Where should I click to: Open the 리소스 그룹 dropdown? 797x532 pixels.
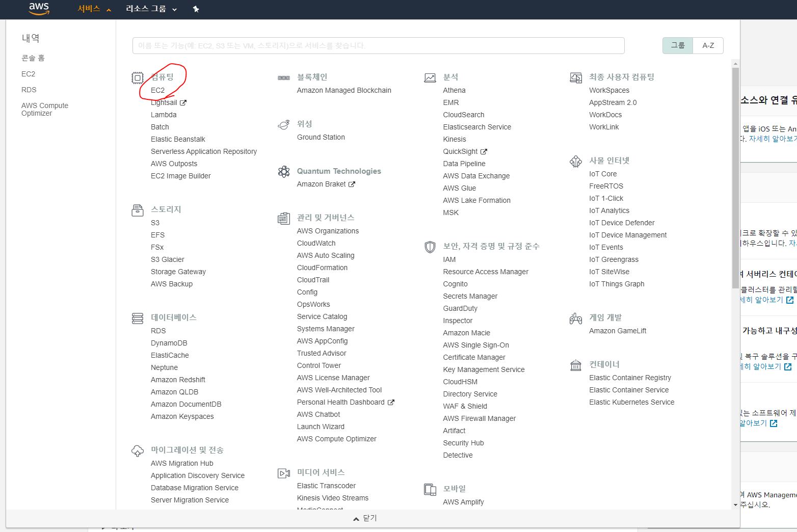coord(151,9)
